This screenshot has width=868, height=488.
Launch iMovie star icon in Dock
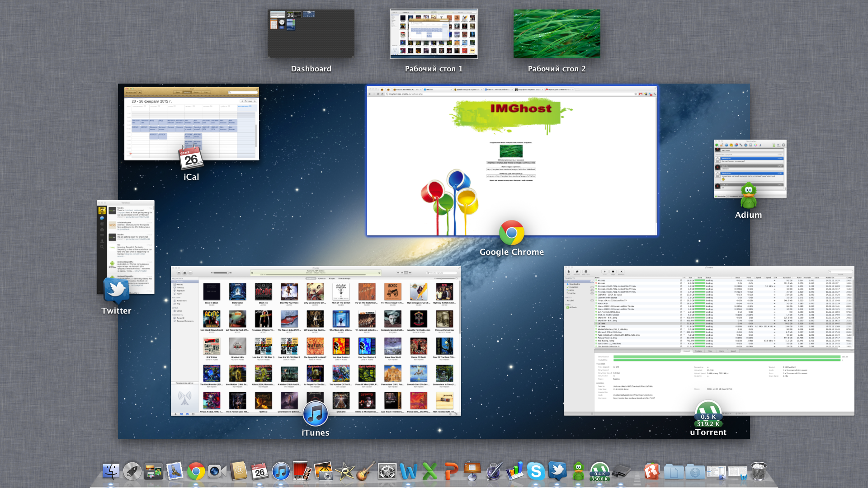(344, 471)
